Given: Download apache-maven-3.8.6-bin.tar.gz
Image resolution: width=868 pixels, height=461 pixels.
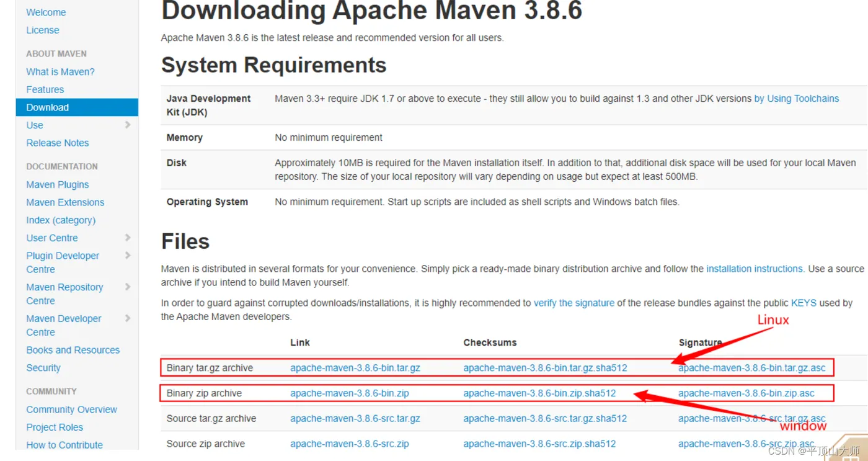Looking at the screenshot, I should [x=355, y=368].
